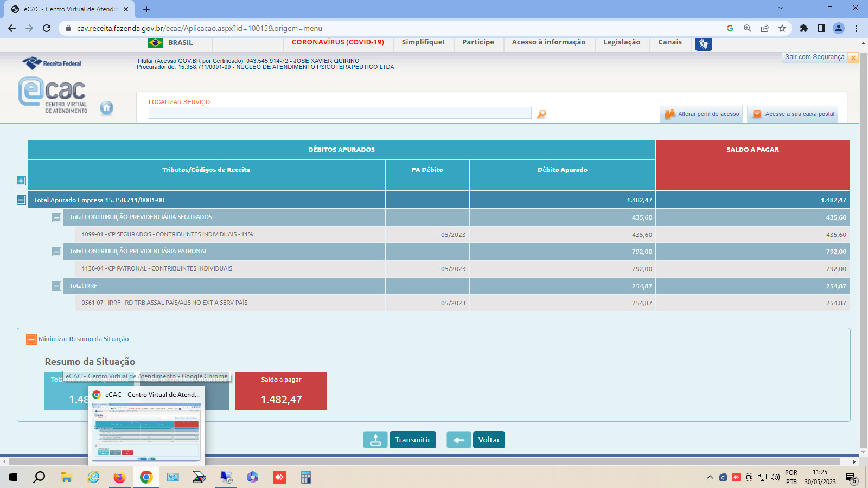Viewport: 868px width, 488px height.
Task: Open the Legislação menu item
Action: 622,42
